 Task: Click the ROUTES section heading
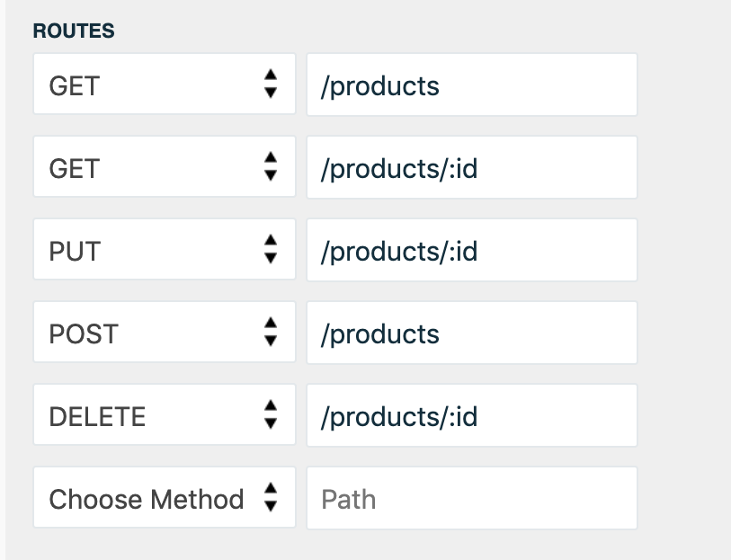click(74, 31)
